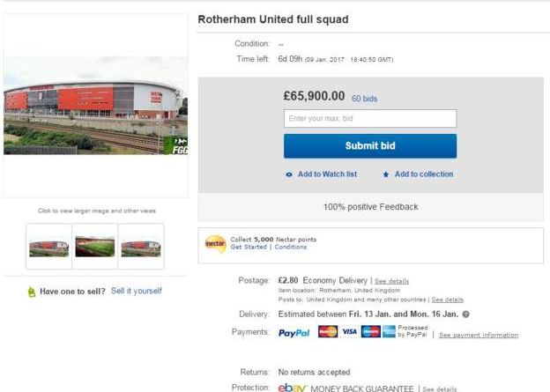550x392 pixels.
Task: Click the eBay Money Back Guarantee logo
Action: (293, 388)
